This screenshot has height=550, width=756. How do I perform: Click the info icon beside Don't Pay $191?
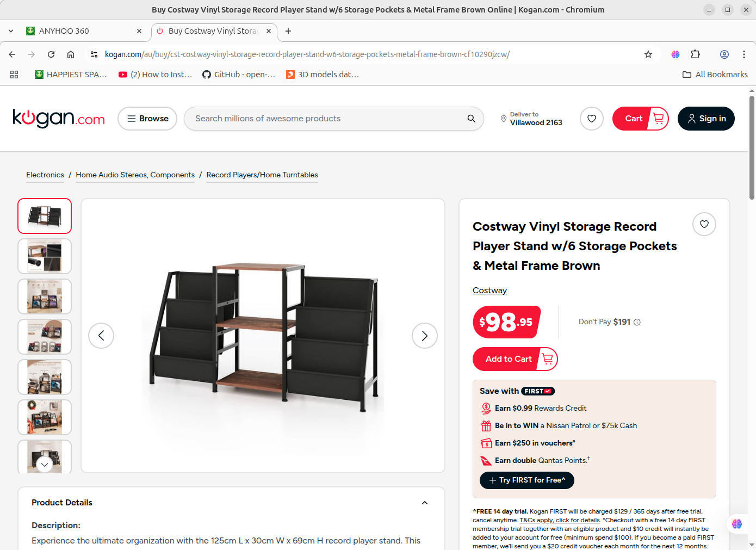point(637,322)
